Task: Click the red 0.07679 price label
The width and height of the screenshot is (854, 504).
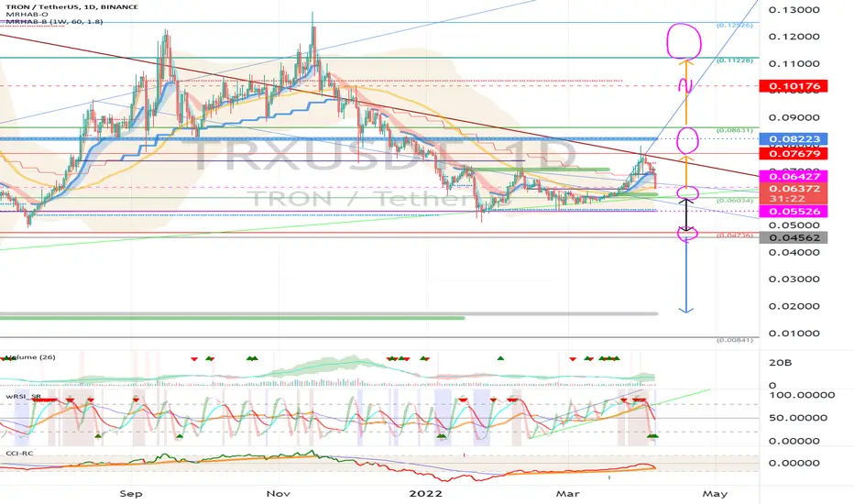Action: (x=794, y=154)
